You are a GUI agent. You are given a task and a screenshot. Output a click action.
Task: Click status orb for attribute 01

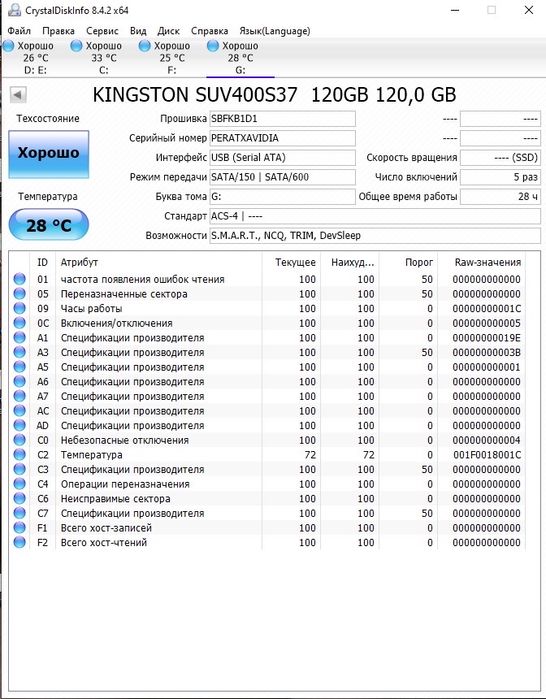pyautogui.click(x=20, y=279)
